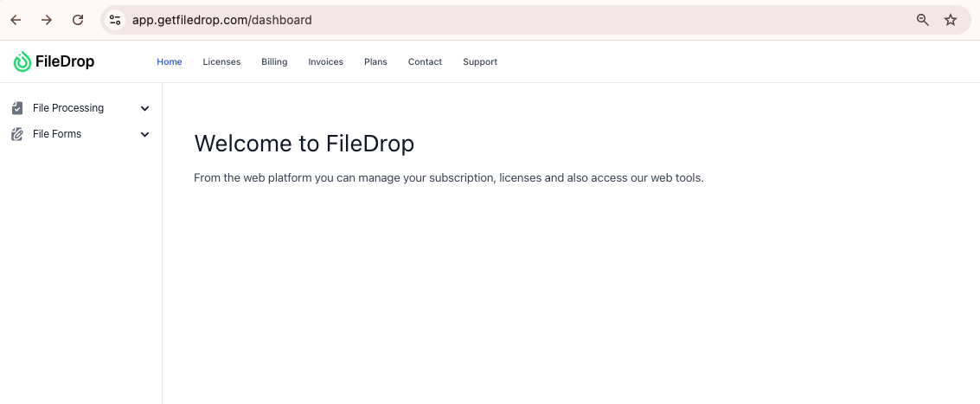Open the Licenses page
Screen dimensions: 980x404
(x=221, y=62)
